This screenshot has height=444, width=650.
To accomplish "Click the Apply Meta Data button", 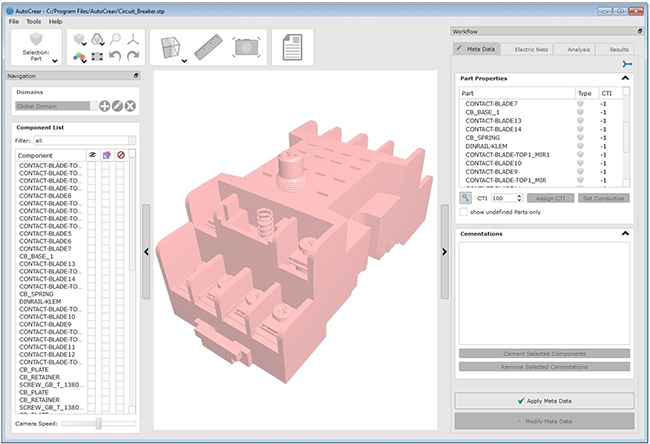I will 544,401.
